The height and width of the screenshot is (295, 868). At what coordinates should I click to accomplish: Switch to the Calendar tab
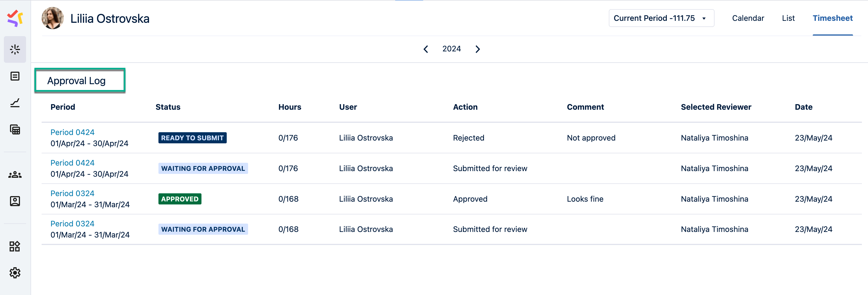pos(748,18)
